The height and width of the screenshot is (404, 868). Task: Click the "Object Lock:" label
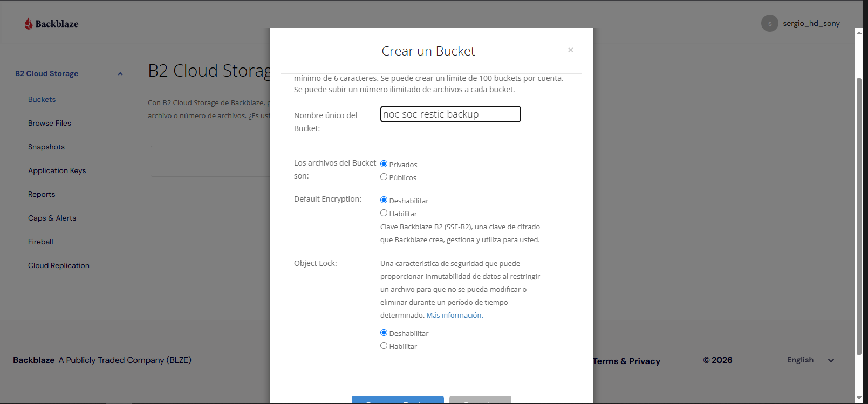315,263
